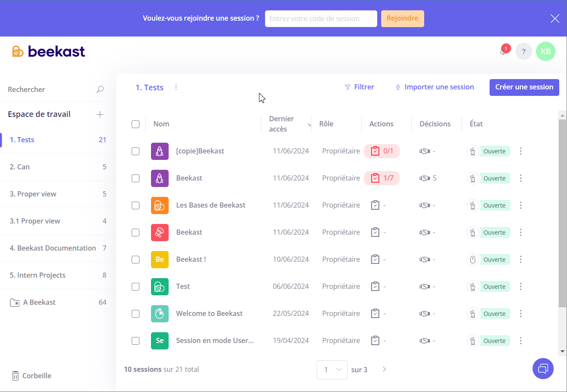
Task: Go to next page with right chevron
Action: tap(384, 369)
